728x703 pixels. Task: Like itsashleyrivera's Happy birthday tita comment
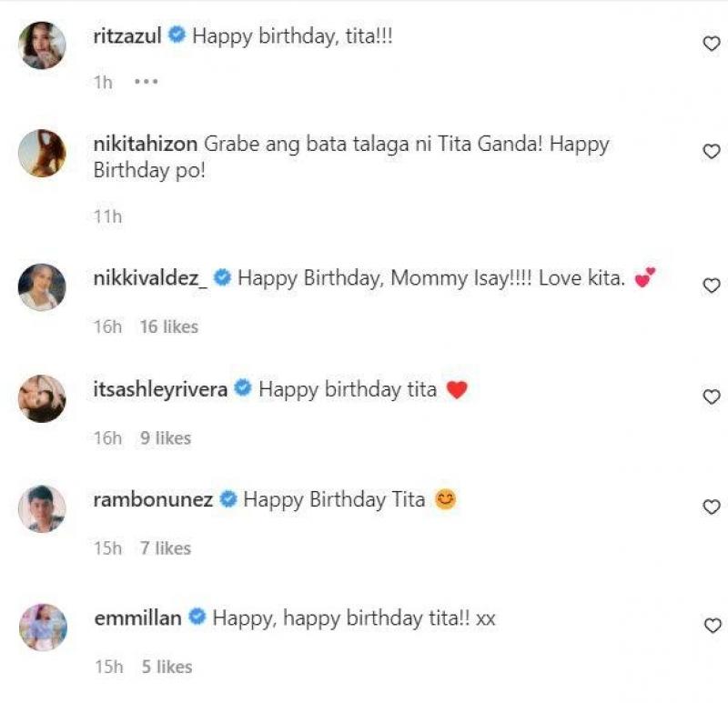712,397
